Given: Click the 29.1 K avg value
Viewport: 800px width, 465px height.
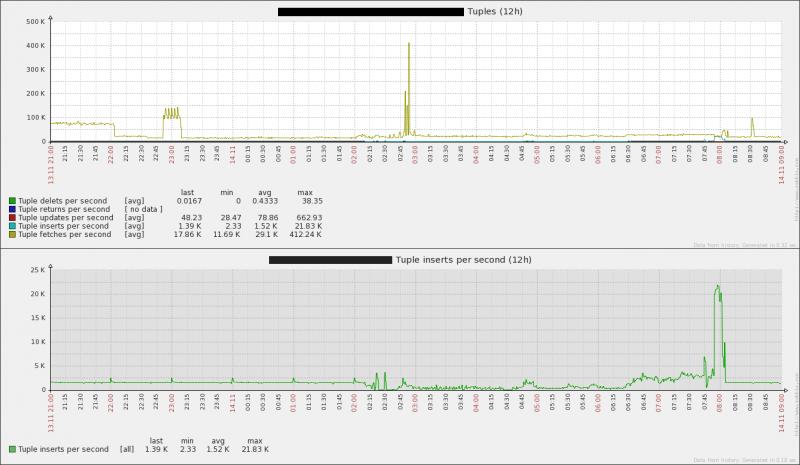Looking at the screenshot, I should [268, 234].
